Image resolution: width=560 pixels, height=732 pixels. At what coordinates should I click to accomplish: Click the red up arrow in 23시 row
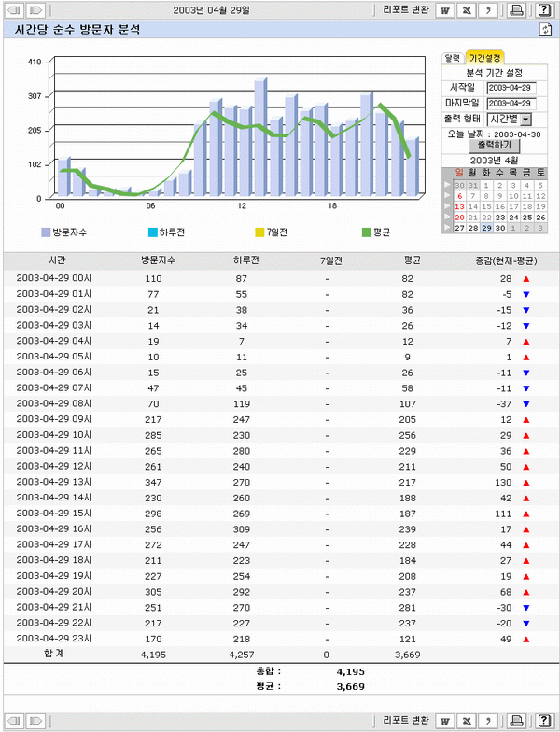coord(526,640)
